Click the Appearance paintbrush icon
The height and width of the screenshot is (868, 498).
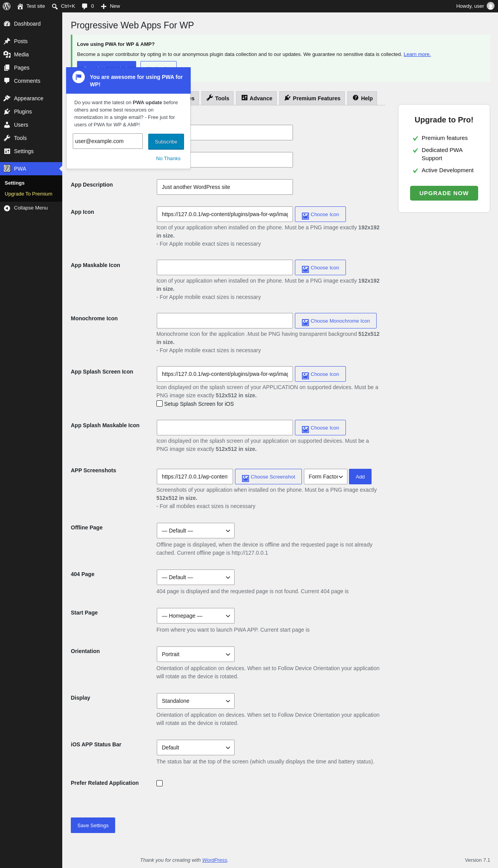(x=7, y=98)
